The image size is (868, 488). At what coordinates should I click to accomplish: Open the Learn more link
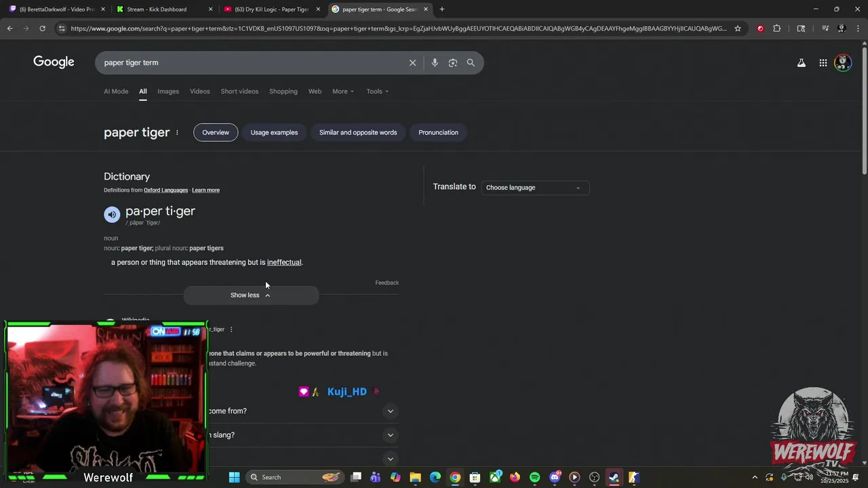(x=205, y=190)
